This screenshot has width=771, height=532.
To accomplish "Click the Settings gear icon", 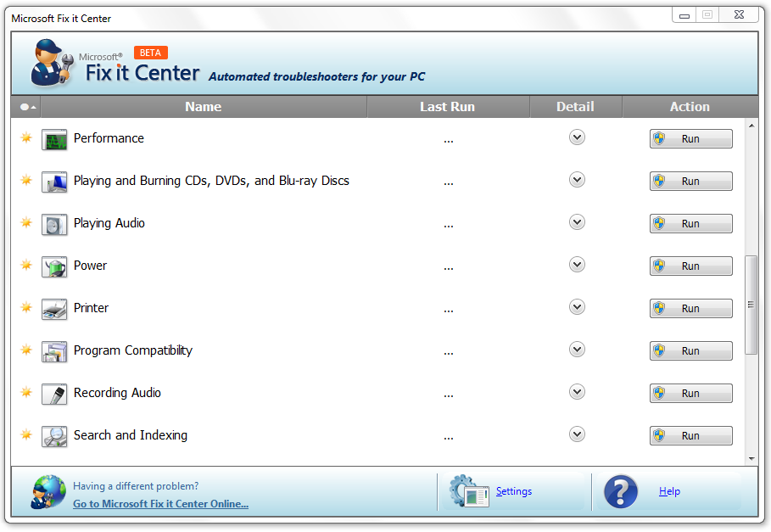I will pos(468,490).
